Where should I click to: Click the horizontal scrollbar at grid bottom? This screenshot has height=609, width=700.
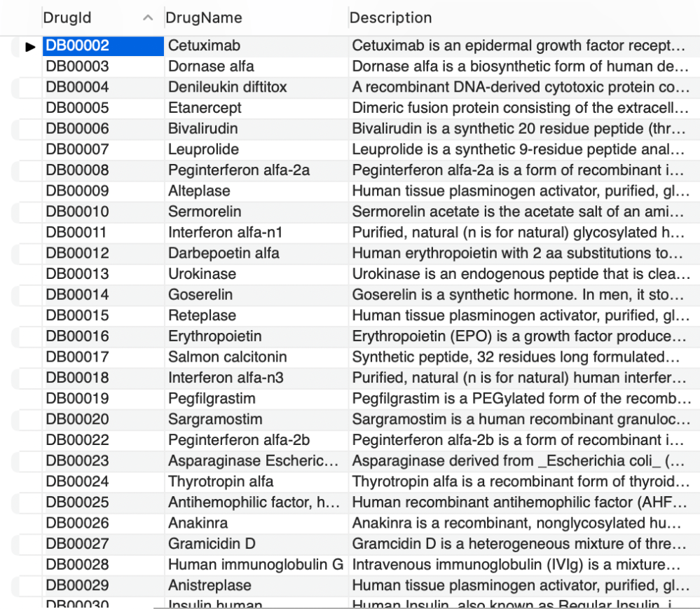click(x=420, y=607)
